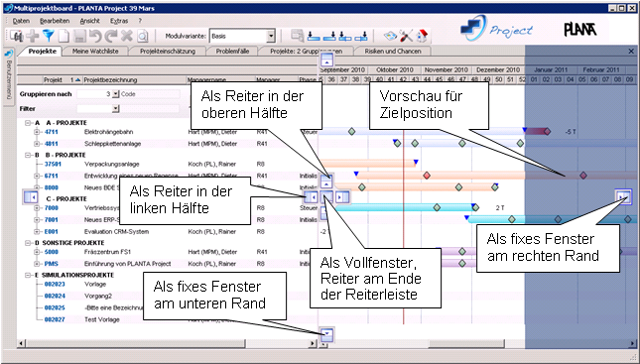The height and width of the screenshot is (364, 640).
Task: Open project link 7001
Action: point(51,219)
